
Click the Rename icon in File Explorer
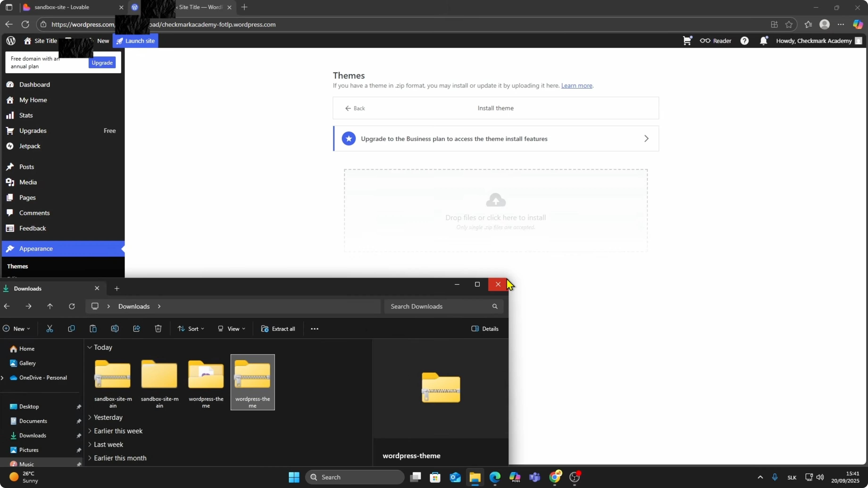click(x=115, y=329)
